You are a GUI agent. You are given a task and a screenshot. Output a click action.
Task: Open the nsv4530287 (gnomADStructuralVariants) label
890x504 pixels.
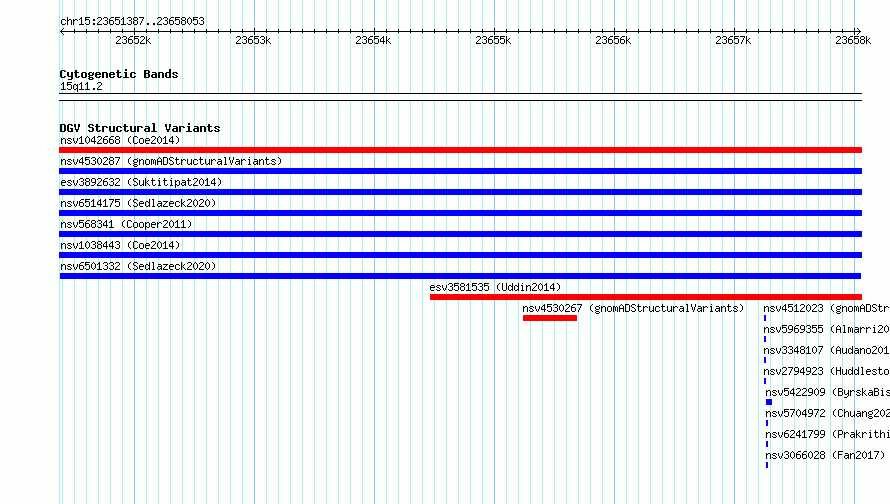171,161
